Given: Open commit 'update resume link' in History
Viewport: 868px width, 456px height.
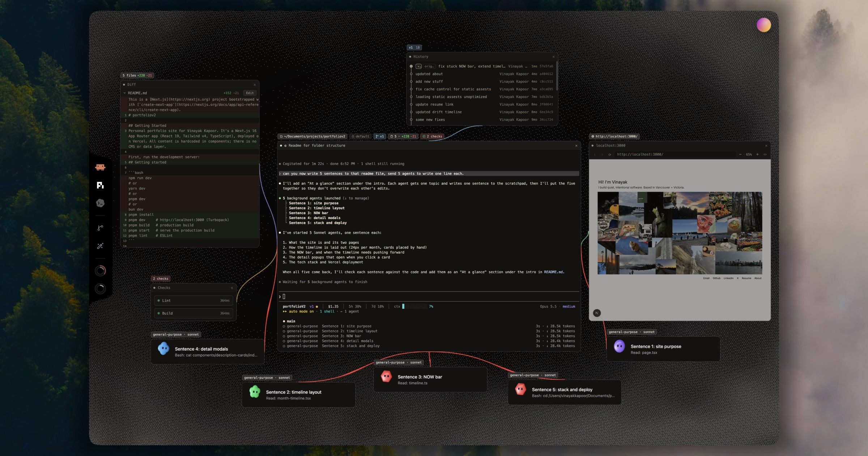Looking at the screenshot, I should pos(482,104).
